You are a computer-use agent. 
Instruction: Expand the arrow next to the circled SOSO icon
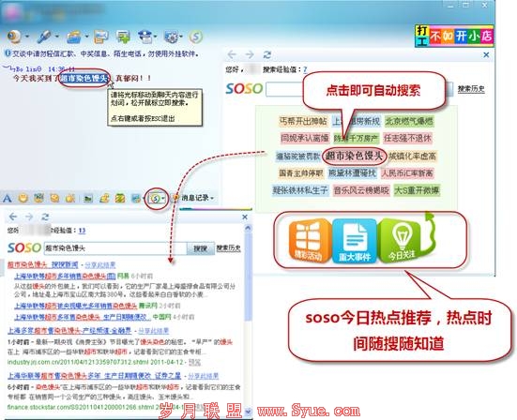click(163, 199)
